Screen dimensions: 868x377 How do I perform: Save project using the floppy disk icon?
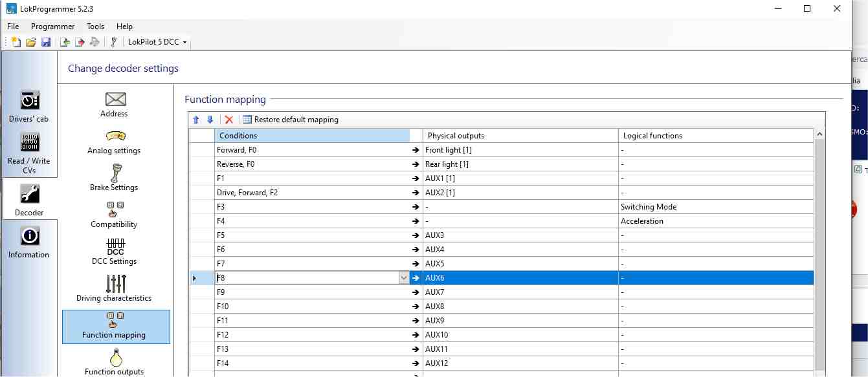(x=46, y=42)
